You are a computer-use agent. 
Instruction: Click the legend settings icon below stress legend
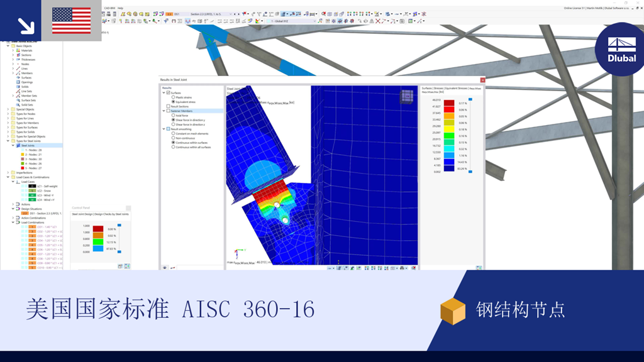[479, 268]
